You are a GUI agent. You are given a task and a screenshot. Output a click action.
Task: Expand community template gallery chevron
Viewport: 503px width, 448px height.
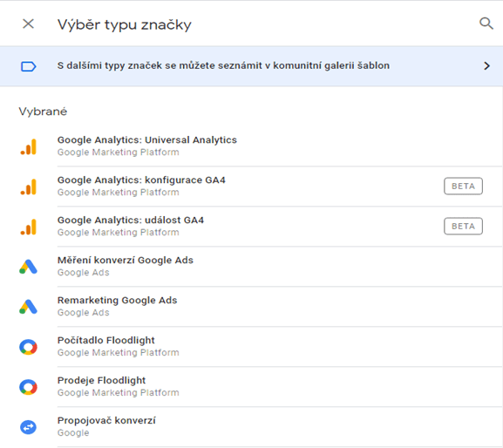[x=486, y=66]
